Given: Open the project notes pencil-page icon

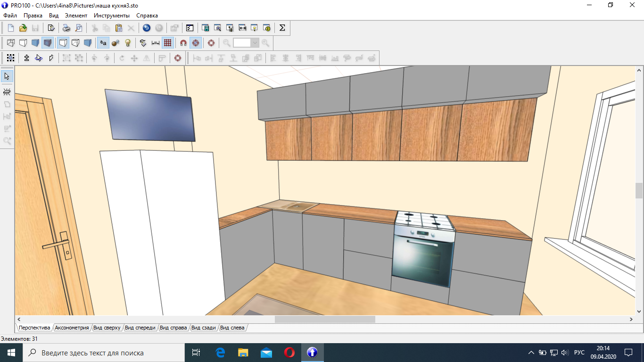Looking at the screenshot, I should coord(51,28).
